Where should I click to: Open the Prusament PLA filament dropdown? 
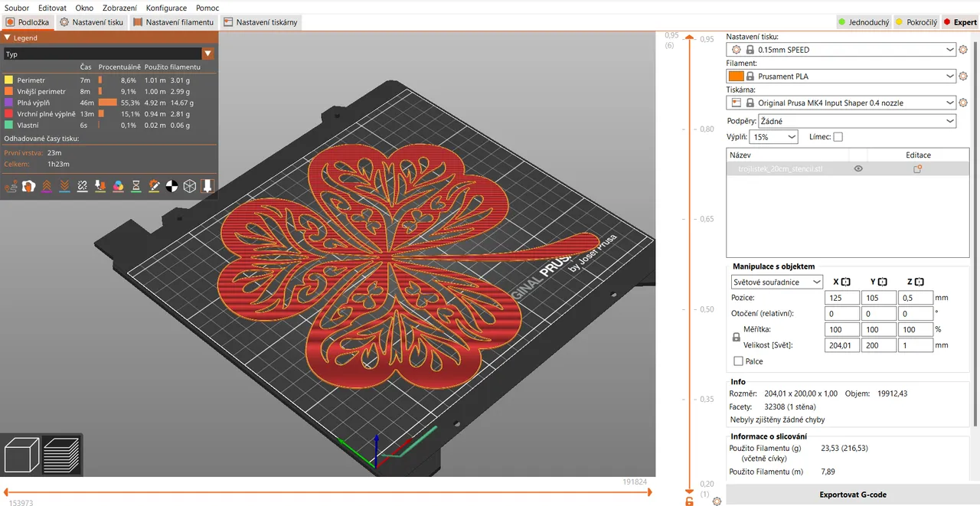click(841, 77)
